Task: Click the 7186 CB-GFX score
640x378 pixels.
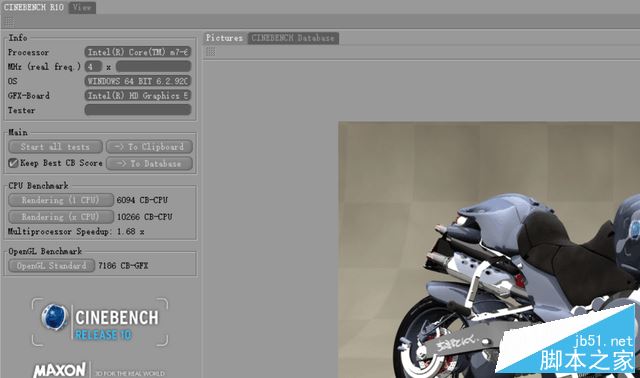Action: 123,266
